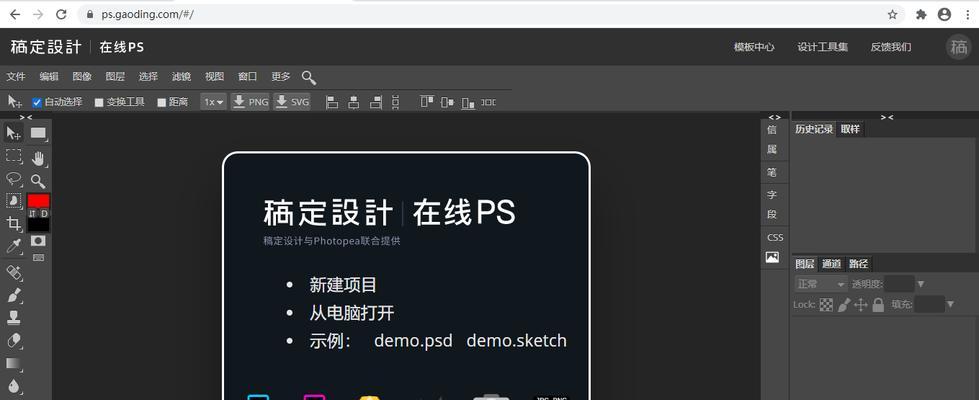Open the 滤镜 menu
This screenshot has width=979, height=400.
tap(181, 77)
